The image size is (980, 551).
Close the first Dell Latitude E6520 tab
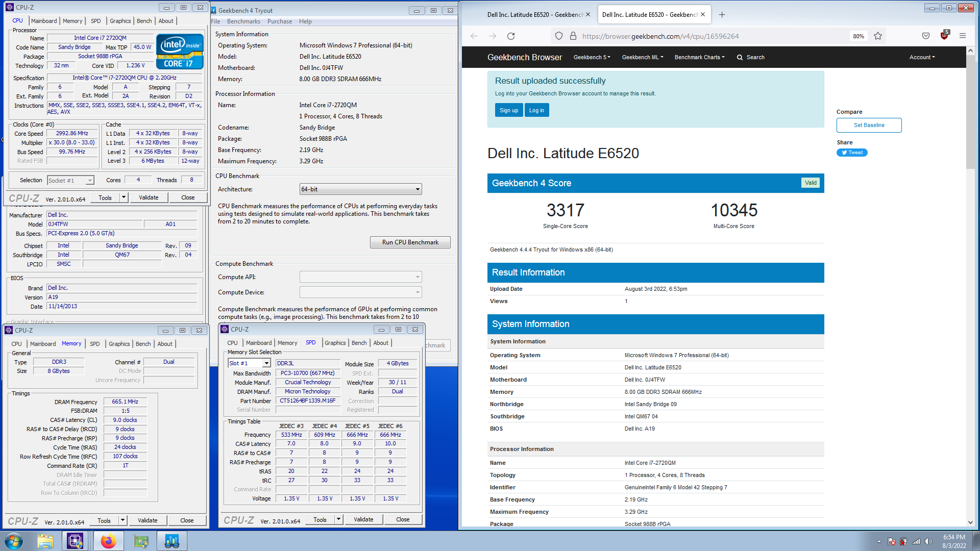pos(588,15)
